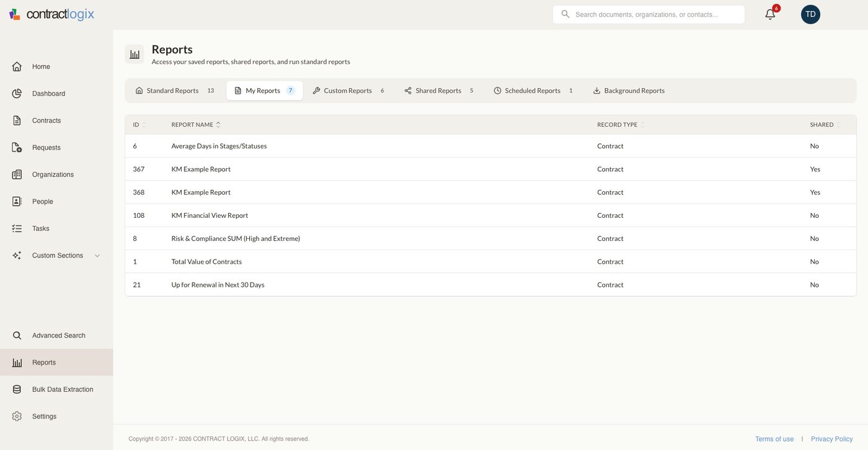Click Contract record type in Total Value row
The height and width of the screenshot is (450, 868).
pos(610,261)
